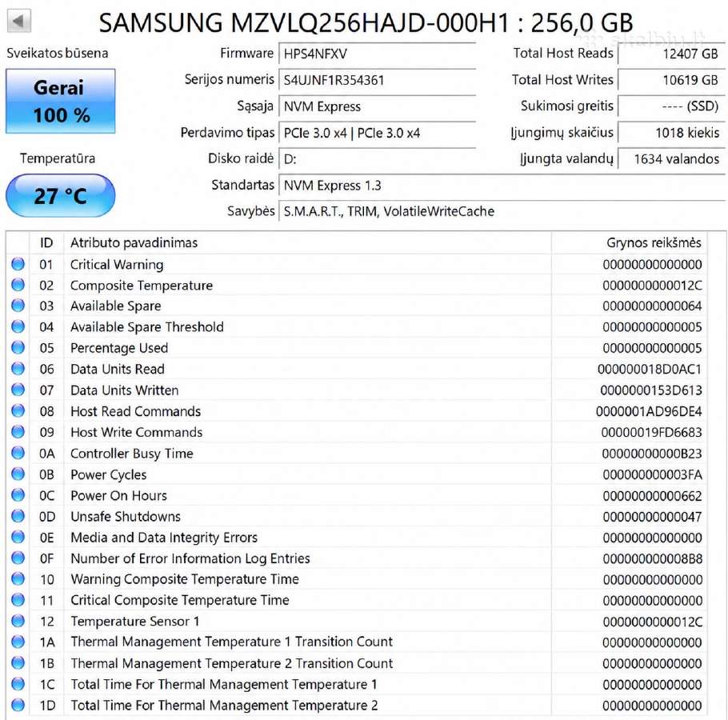
Task: Go to the previous disk with the arrow
Action: pos(18,21)
